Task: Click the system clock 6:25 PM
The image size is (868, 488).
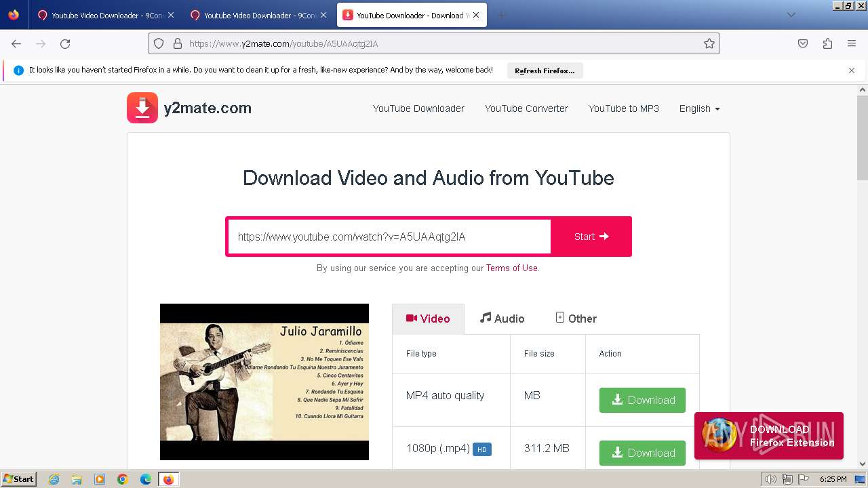Action: tap(833, 479)
